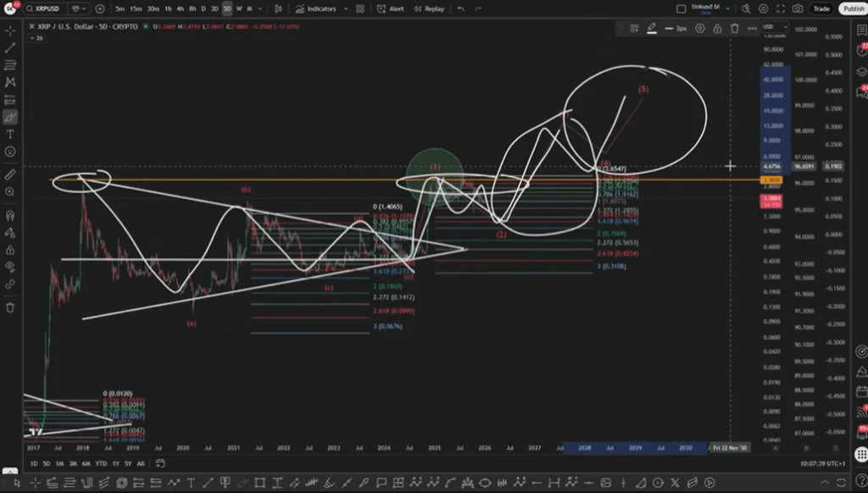Toggle the layout select square icon

[x=682, y=8]
